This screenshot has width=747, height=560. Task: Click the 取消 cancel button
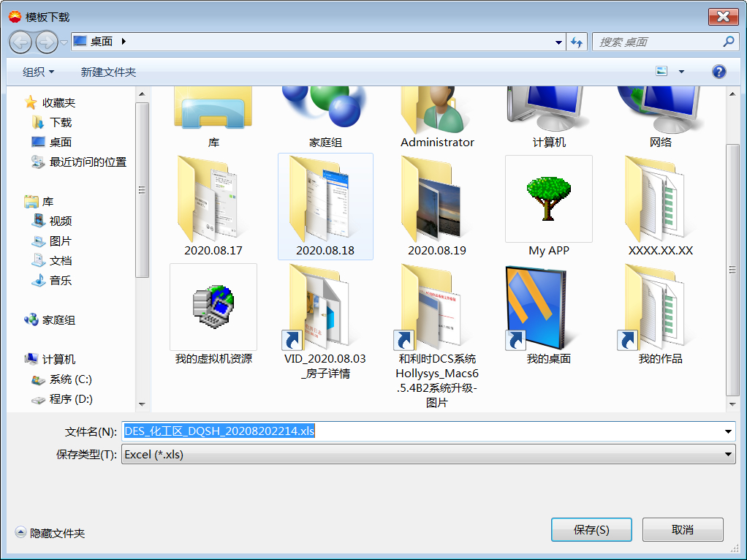[x=682, y=529]
